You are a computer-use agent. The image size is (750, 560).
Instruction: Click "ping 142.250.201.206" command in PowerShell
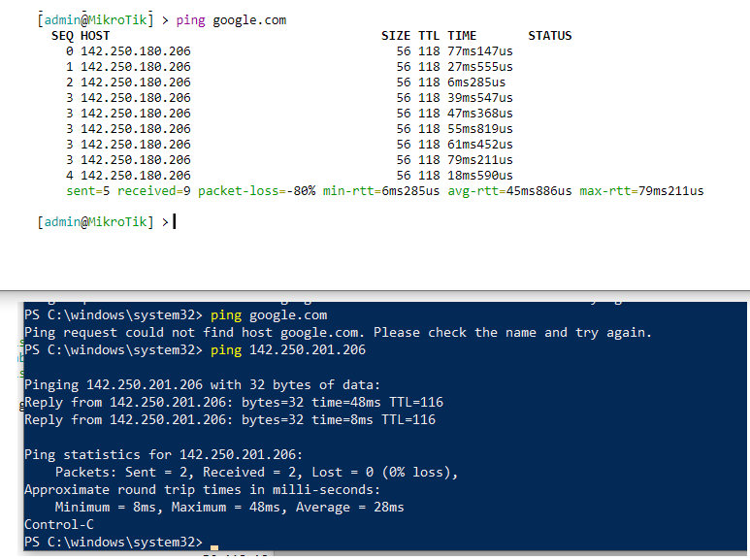(x=287, y=349)
